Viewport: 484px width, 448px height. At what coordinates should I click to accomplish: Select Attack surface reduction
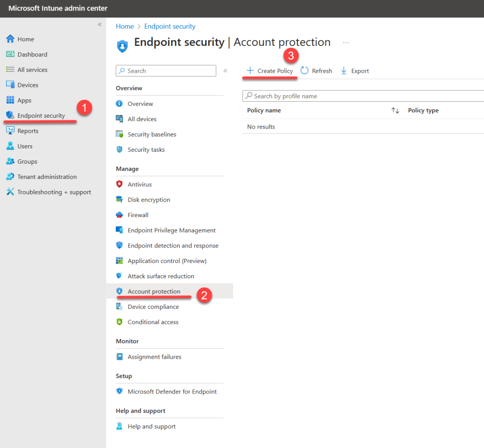[x=161, y=276]
